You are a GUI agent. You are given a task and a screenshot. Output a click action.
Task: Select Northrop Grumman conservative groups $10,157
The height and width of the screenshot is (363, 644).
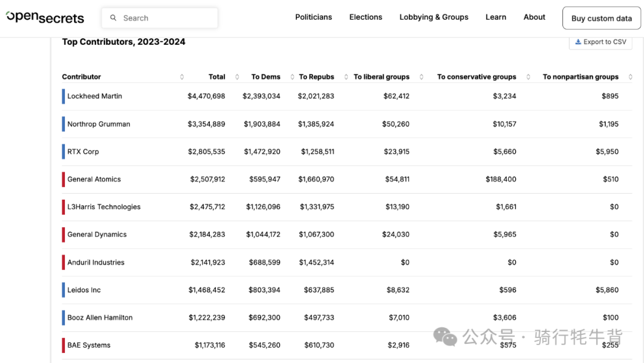(x=504, y=124)
